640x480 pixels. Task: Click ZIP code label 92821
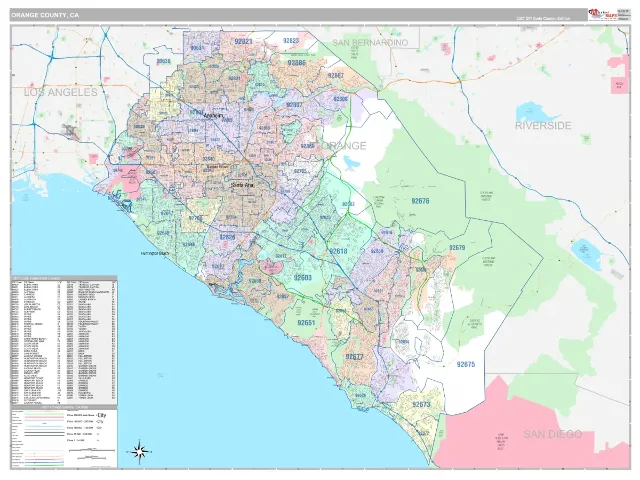243,41
